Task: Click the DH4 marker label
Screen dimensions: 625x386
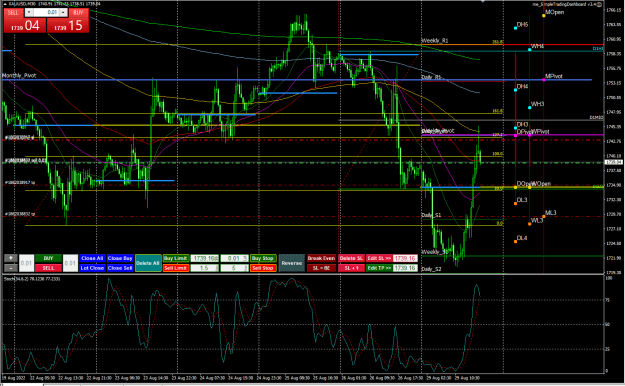Action: 523,87
